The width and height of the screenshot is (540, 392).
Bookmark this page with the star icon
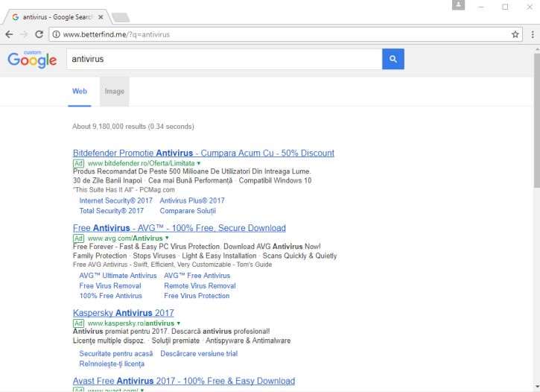click(x=515, y=34)
